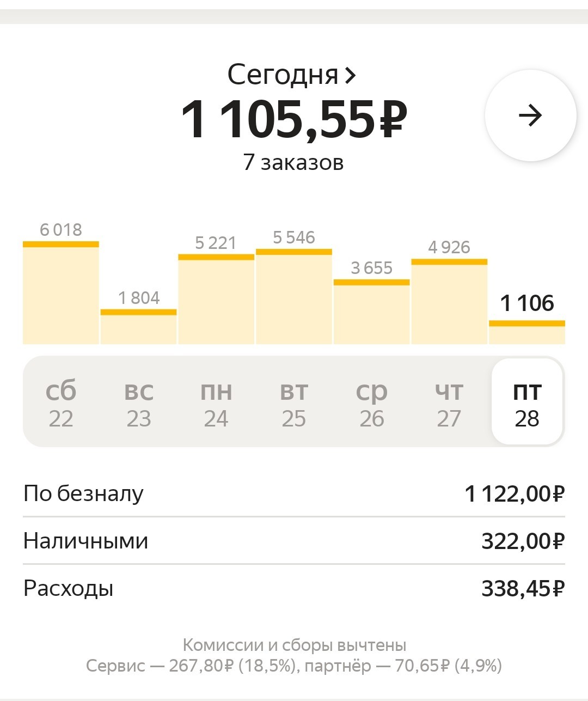The image size is (588, 701).
Task: Tap the 5 546 bar in chart
Action: [294, 296]
